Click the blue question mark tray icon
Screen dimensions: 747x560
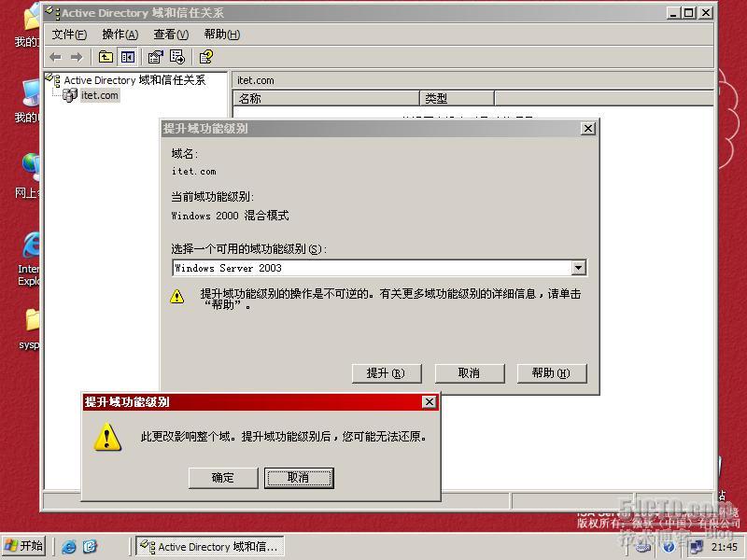tap(669, 547)
